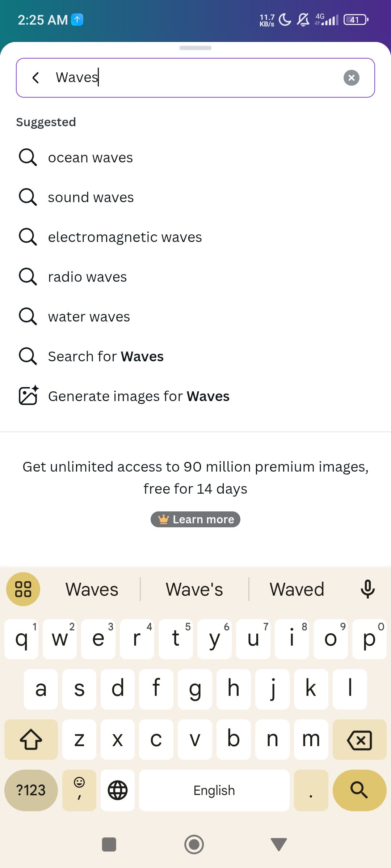Grab the sheet handle at top
Image resolution: width=391 pixels, height=868 pixels.
pyautogui.click(x=195, y=48)
